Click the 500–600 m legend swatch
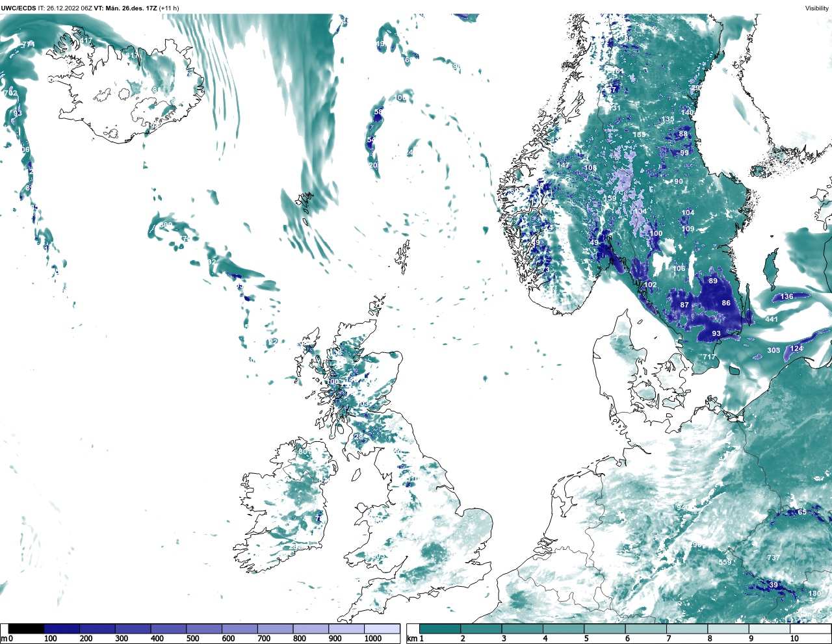The width and height of the screenshot is (832, 644). (x=203, y=629)
